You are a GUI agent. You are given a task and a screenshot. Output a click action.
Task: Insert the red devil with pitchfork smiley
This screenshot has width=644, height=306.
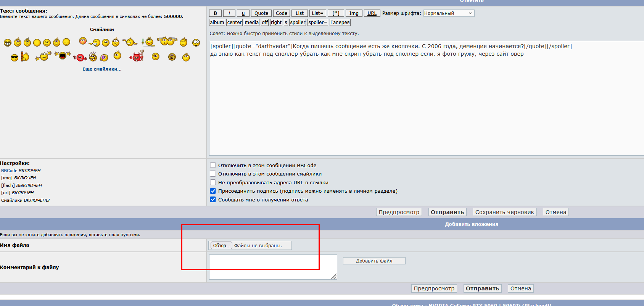tap(137, 56)
